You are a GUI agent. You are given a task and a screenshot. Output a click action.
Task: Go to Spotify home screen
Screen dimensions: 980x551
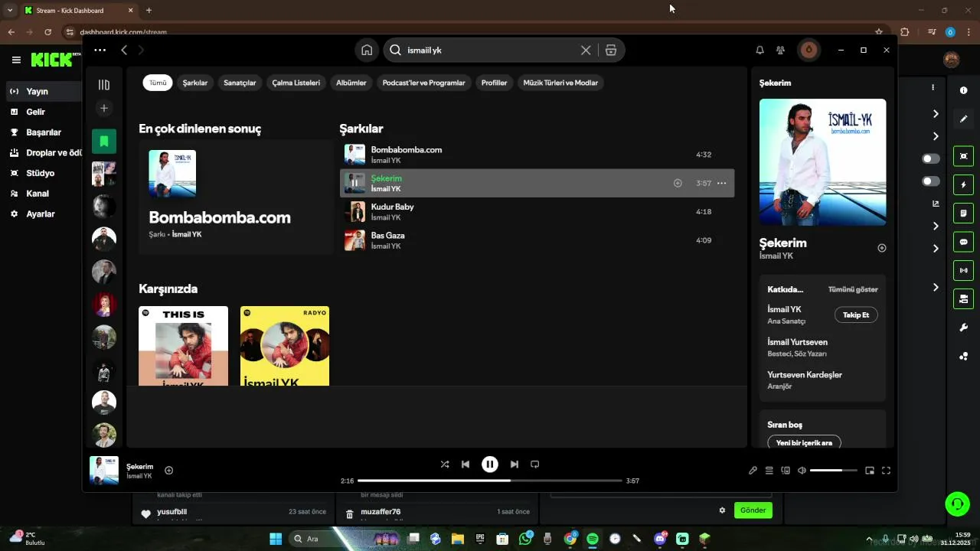[367, 50]
